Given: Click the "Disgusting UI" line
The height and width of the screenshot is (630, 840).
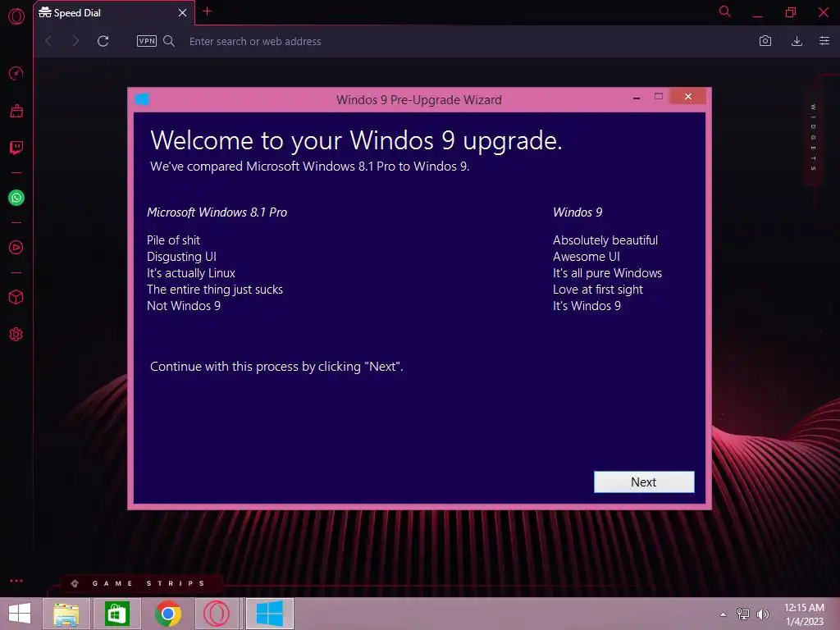Looking at the screenshot, I should [x=181, y=257].
